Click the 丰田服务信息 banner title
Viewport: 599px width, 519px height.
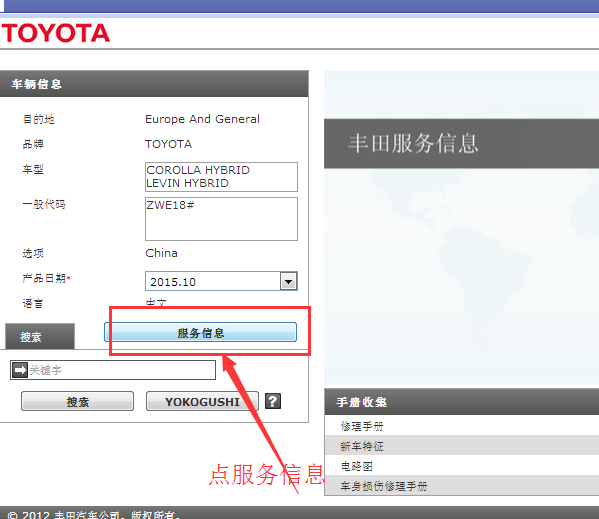pos(413,143)
